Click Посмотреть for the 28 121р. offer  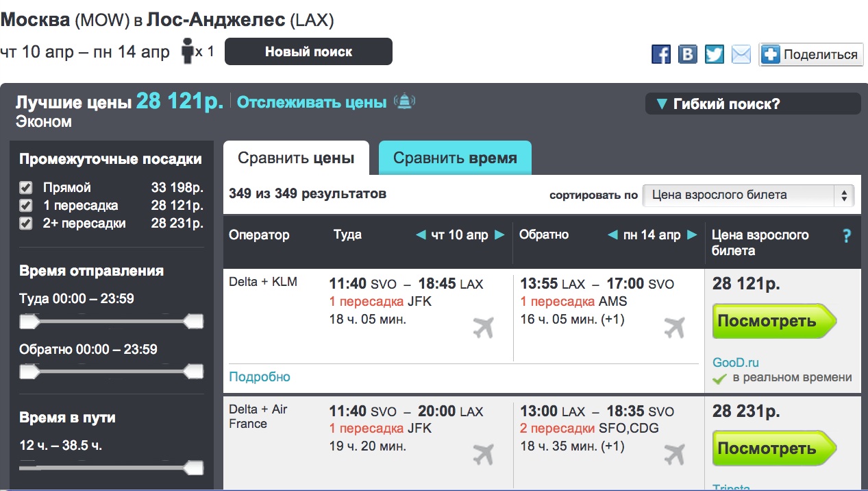[774, 322]
